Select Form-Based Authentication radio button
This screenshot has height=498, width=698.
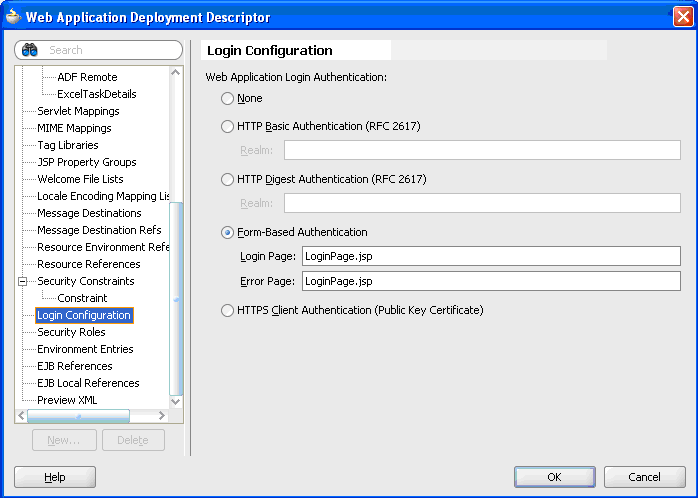[227, 232]
